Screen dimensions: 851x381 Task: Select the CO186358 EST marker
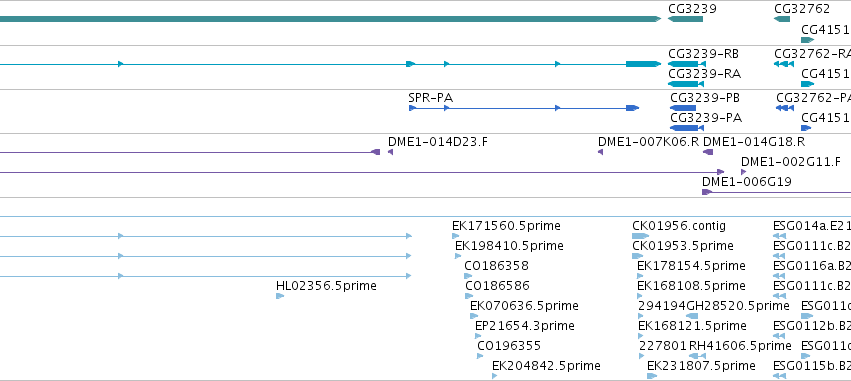(468, 276)
